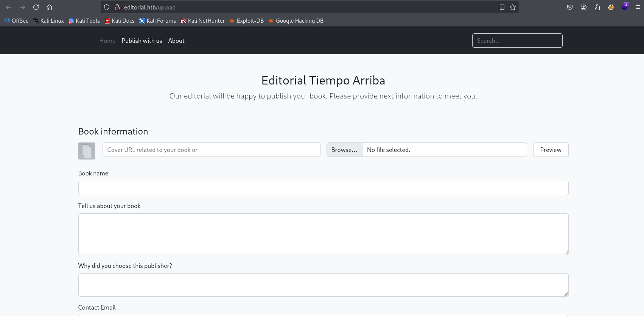Open the Firefox account icon

tap(583, 7)
